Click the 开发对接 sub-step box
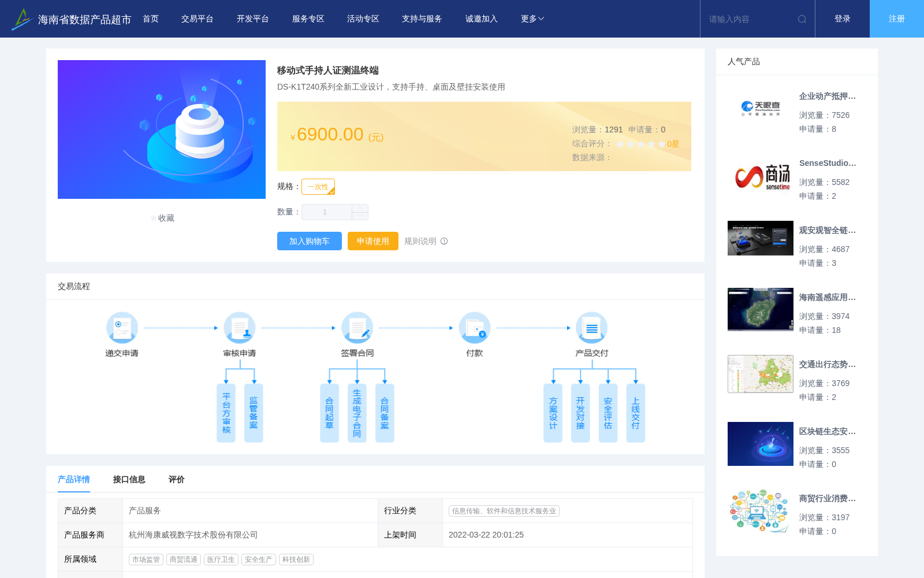Viewport: 924px width, 578px height. [x=580, y=413]
